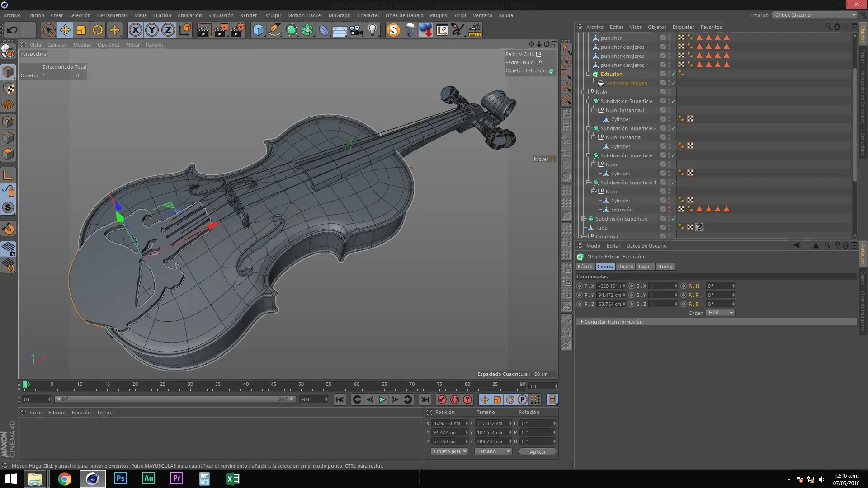This screenshot has height=488, width=868.
Task: Click the green Play Forwards button
Action: tap(382, 399)
